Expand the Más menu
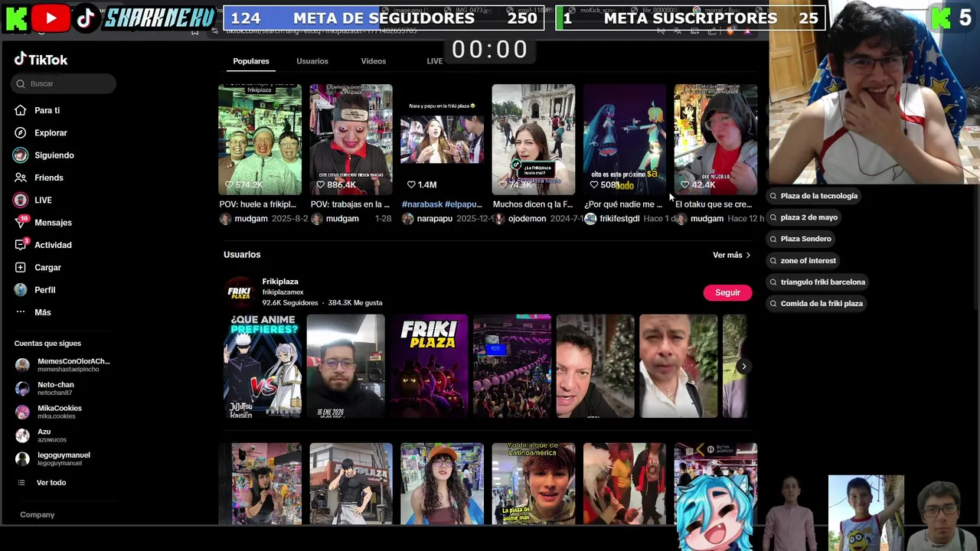The width and height of the screenshot is (980, 551). (x=42, y=312)
